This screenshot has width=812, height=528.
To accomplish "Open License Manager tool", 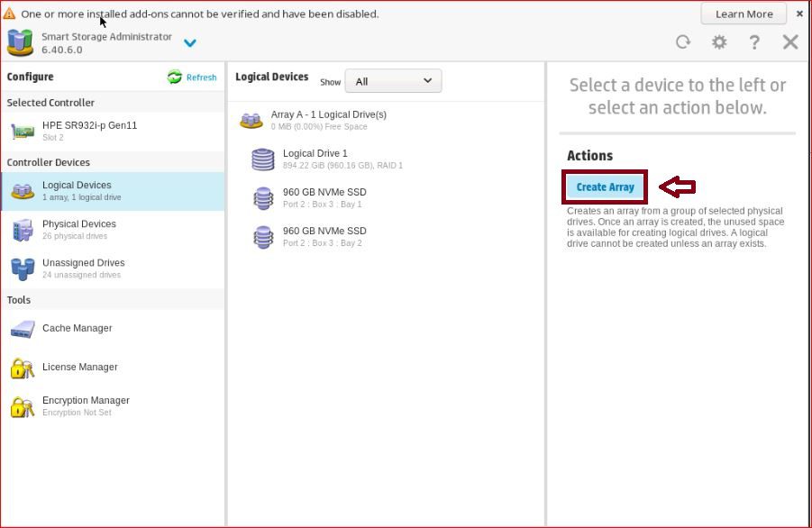I will pyautogui.click(x=79, y=368).
